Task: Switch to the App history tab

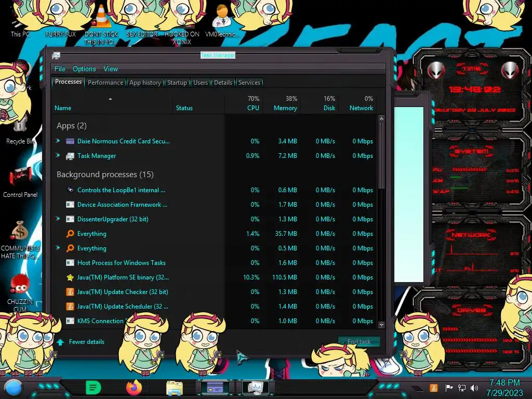Action: (x=145, y=83)
